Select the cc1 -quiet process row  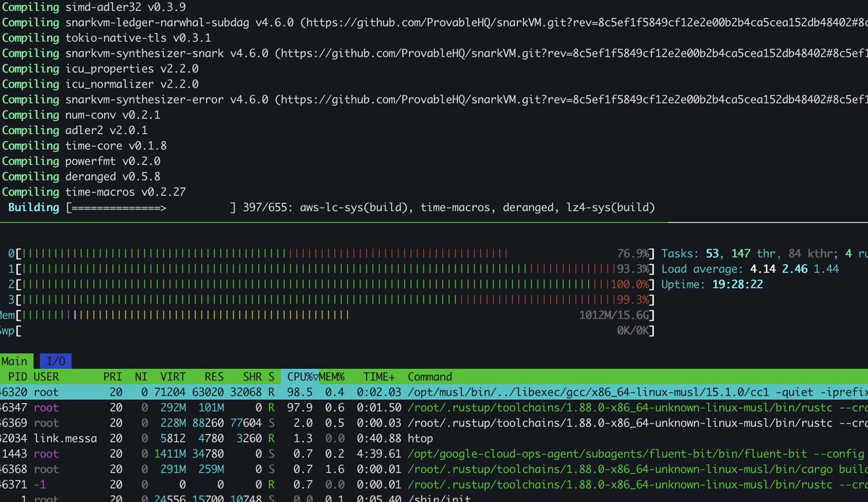click(434, 391)
